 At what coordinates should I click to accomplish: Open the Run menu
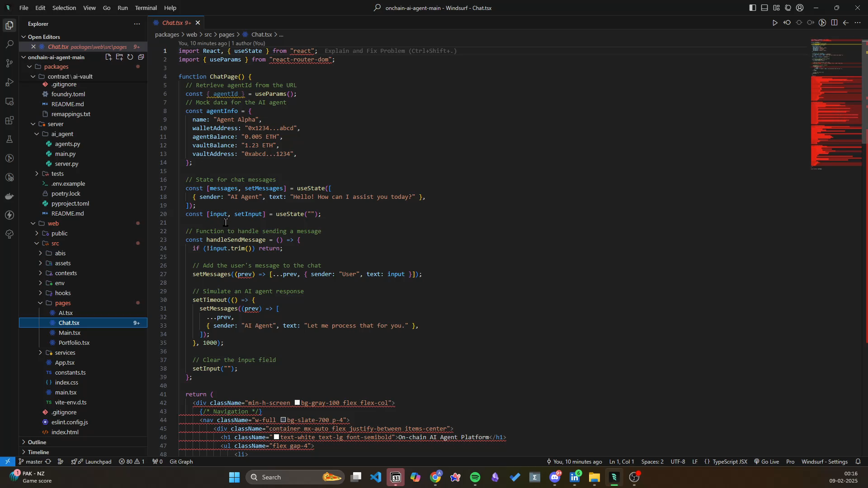point(123,8)
